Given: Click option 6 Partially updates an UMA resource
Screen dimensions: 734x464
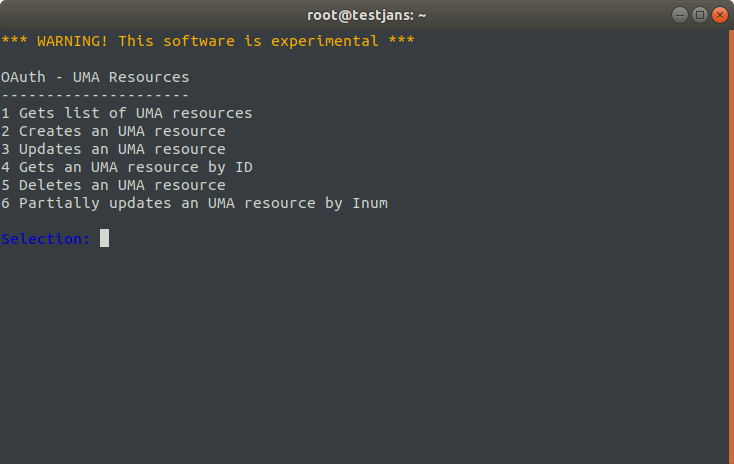Looking at the screenshot, I should pyautogui.click(x=194, y=203).
